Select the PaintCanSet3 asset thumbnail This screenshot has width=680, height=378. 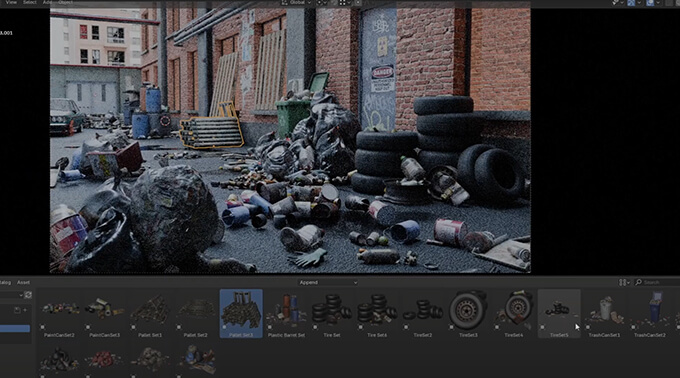coord(105,314)
